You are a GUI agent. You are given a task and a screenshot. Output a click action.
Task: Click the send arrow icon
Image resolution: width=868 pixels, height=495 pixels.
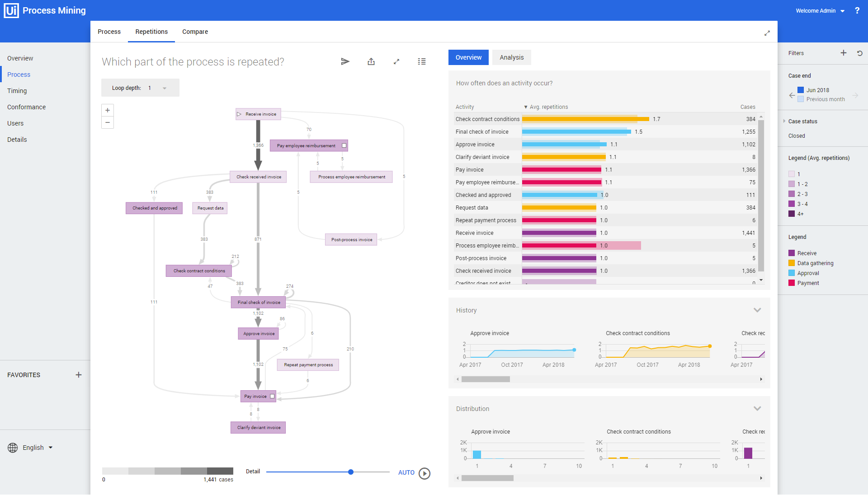tap(345, 61)
